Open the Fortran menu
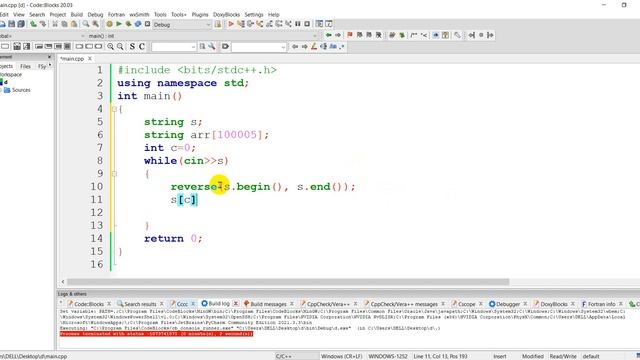Viewport: 640px width, 360px height. (x=116, y=14)
